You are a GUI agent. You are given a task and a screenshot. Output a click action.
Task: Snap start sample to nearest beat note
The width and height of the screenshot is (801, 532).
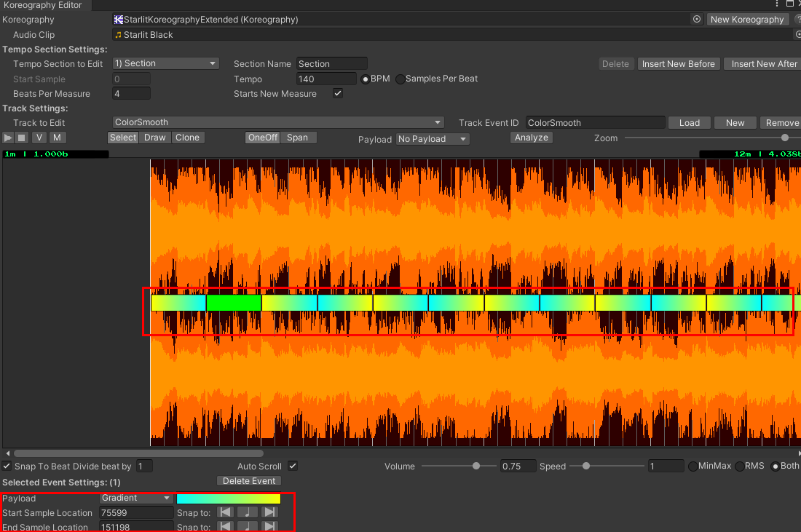pos(248,512)
